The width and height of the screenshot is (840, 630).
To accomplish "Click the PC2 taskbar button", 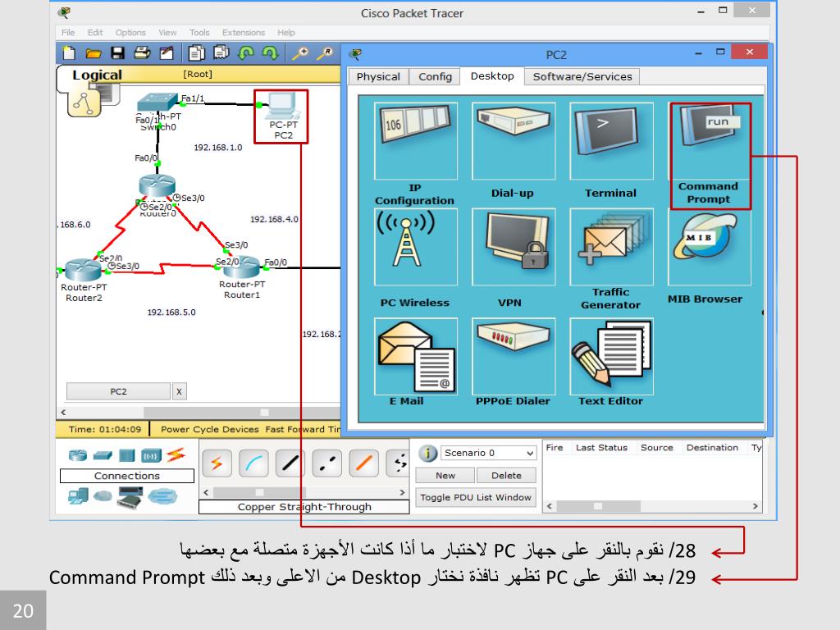I will (118, 391).
